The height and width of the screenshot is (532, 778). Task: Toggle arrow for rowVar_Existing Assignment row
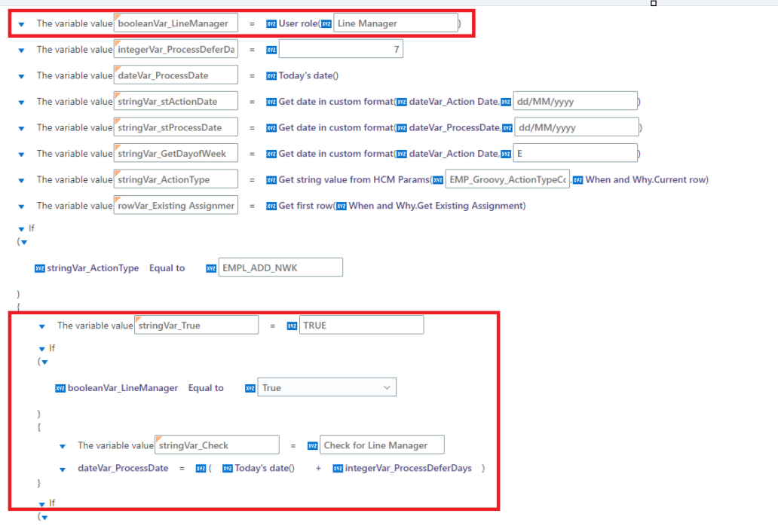click(x=21, y=206)
